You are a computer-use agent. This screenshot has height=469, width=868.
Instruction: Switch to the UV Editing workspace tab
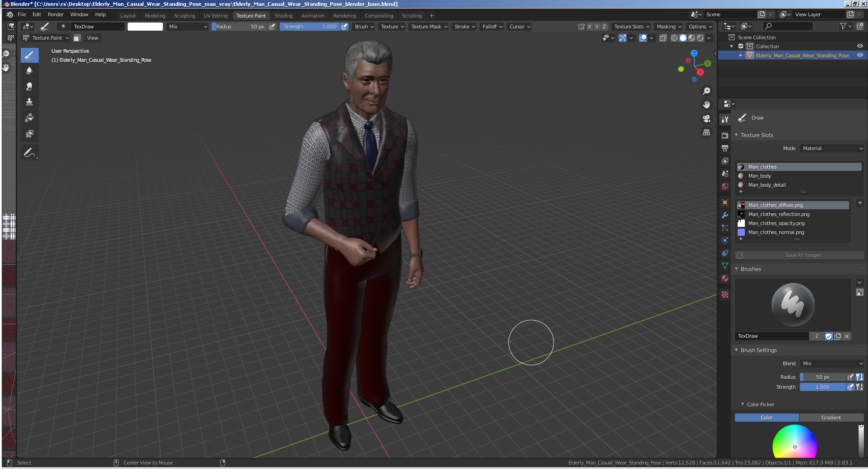tap(216, 16)
